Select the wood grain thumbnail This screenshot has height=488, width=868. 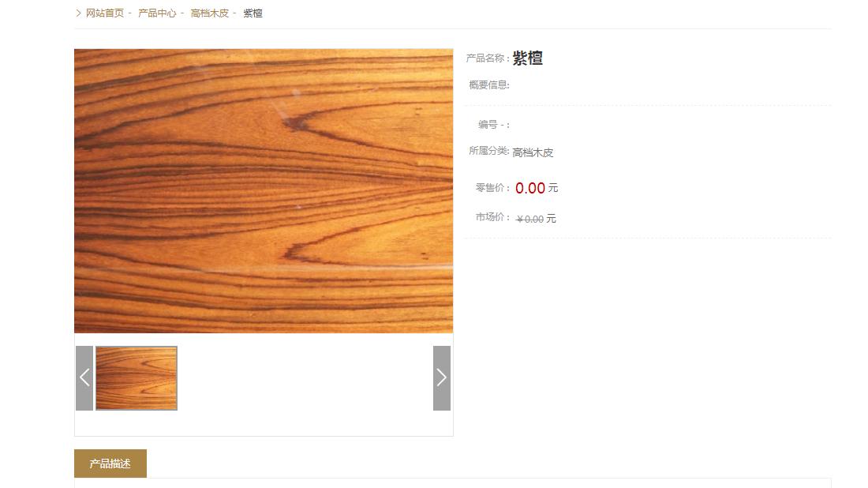click(137, 377)
